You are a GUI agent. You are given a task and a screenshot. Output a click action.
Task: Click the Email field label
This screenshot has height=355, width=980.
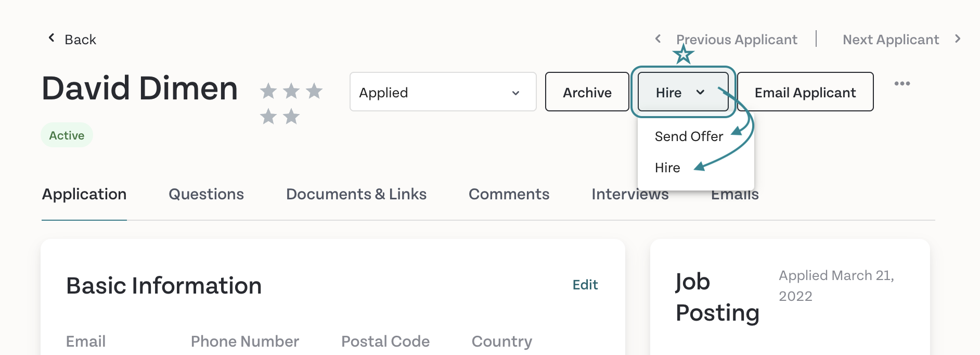(x=86, y=341)
